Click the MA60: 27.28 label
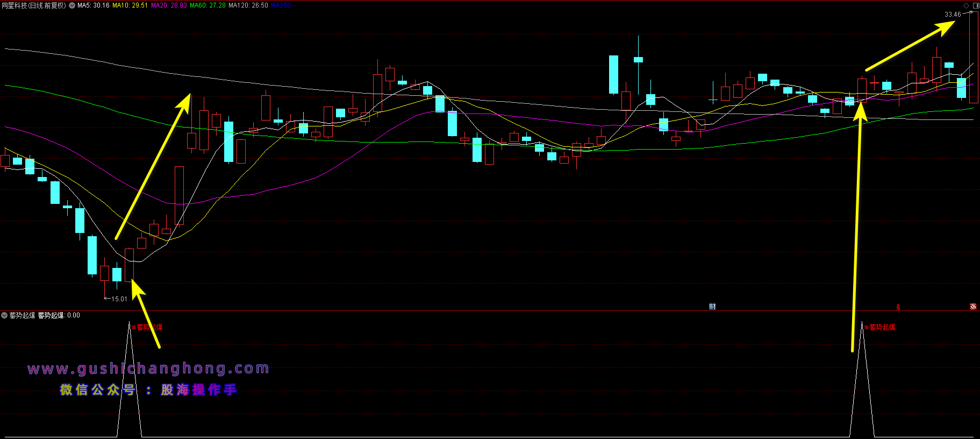The width and height of the screenshot is (980, 439). (208, 5)
